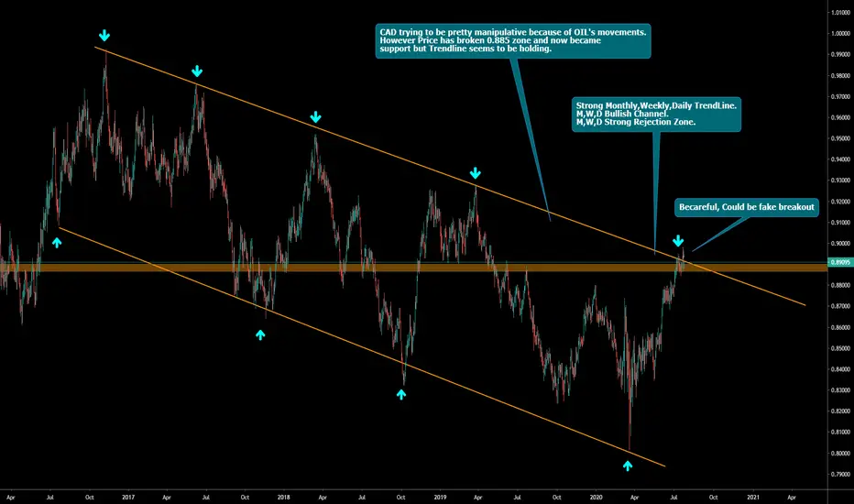Click the 0.97000 price axis label
Viewport: 854px width, 504px height.
pos(841,96)
